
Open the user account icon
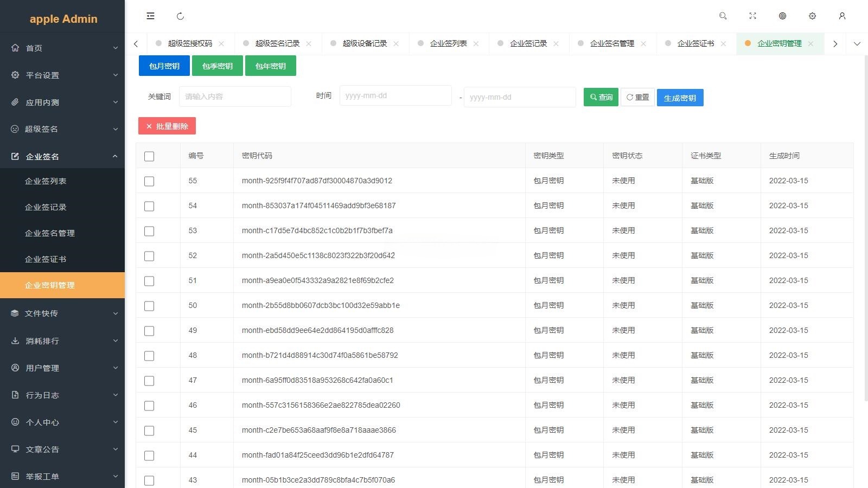tap(842, 16)
